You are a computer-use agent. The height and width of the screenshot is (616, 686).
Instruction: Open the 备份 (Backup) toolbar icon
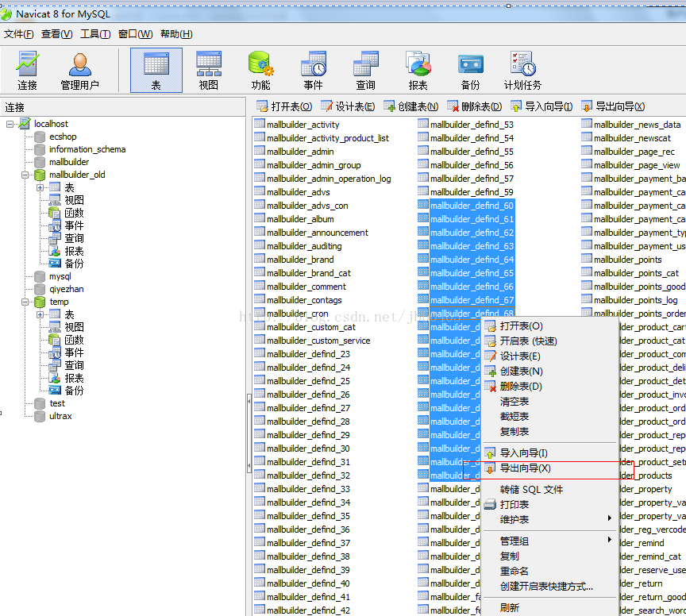[471, 71]
